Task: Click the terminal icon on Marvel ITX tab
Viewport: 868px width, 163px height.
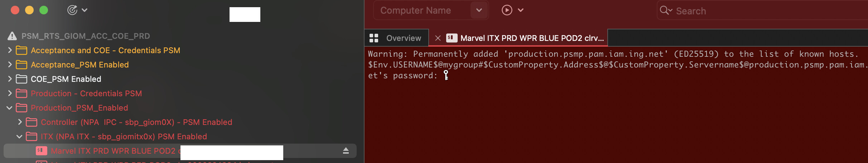Action: (452, 38)
